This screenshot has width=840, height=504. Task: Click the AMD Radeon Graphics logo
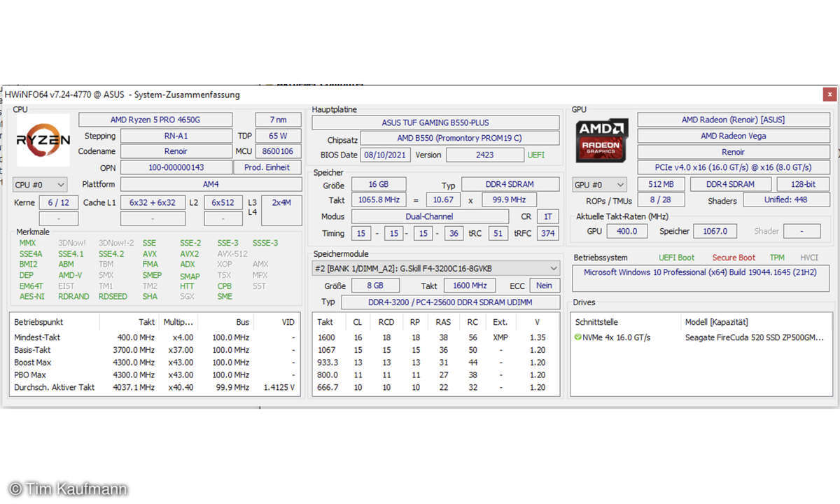[x=603, y=141]
